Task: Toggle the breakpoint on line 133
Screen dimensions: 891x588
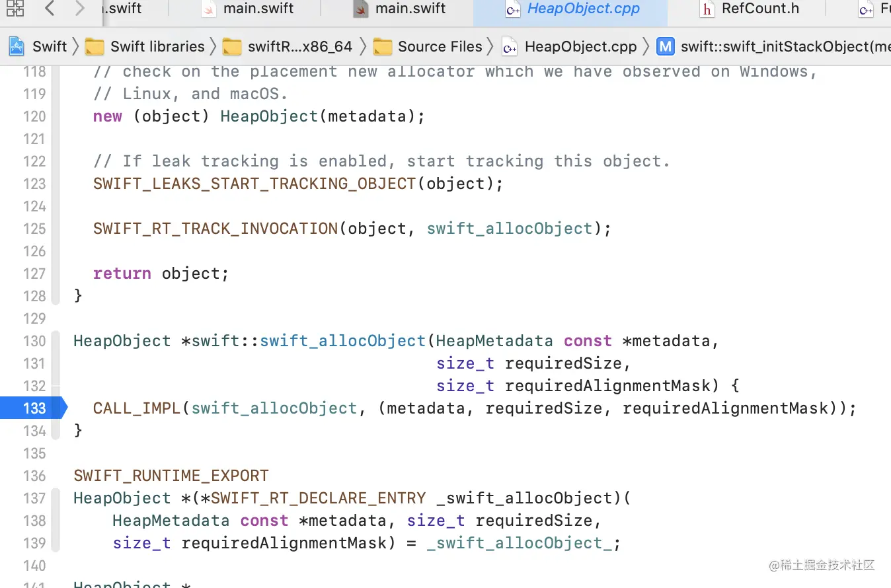Action: click(x=33, y=408)
